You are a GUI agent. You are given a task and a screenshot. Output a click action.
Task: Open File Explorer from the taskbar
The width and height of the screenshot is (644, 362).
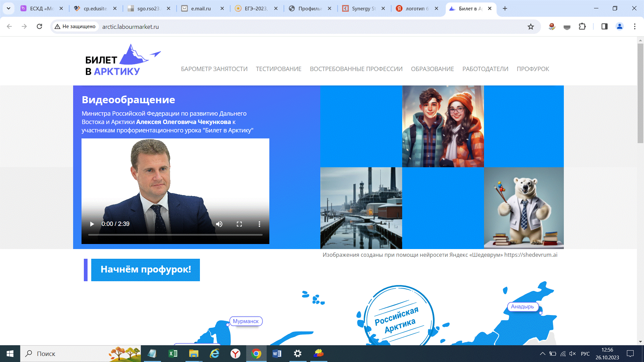194,354
